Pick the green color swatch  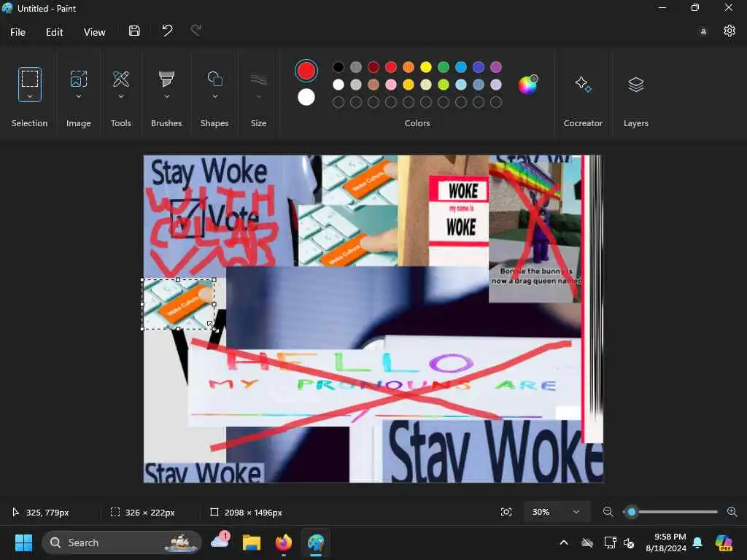[x=444, y=67]
